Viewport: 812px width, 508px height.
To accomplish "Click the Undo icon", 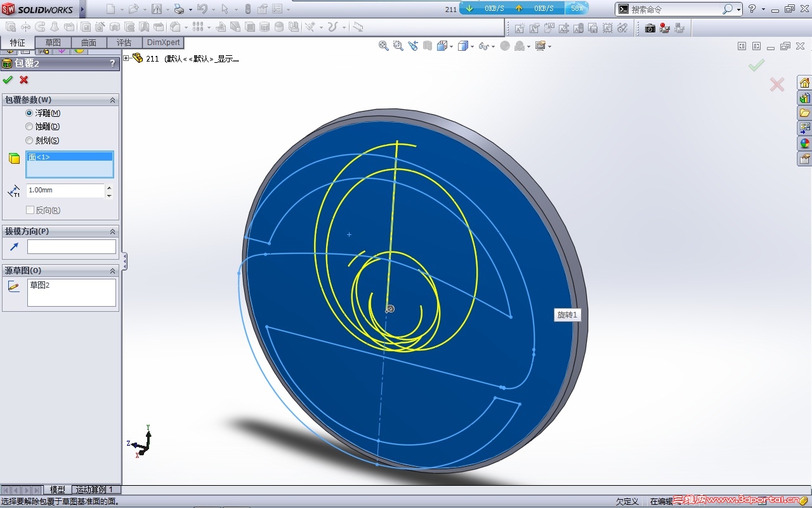I will pos(202,9).
